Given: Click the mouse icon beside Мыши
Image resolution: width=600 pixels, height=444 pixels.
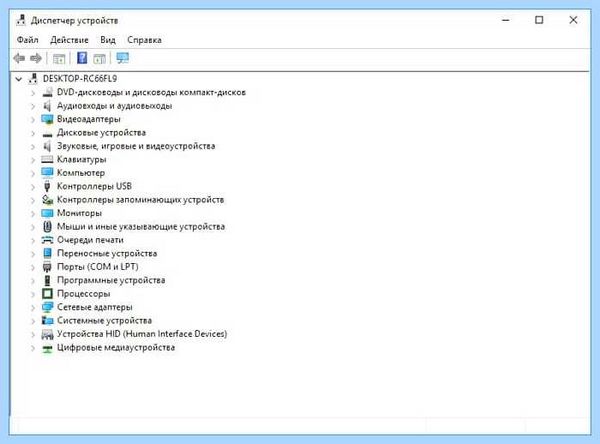Looking at the screenshot, I should point(47,227).
